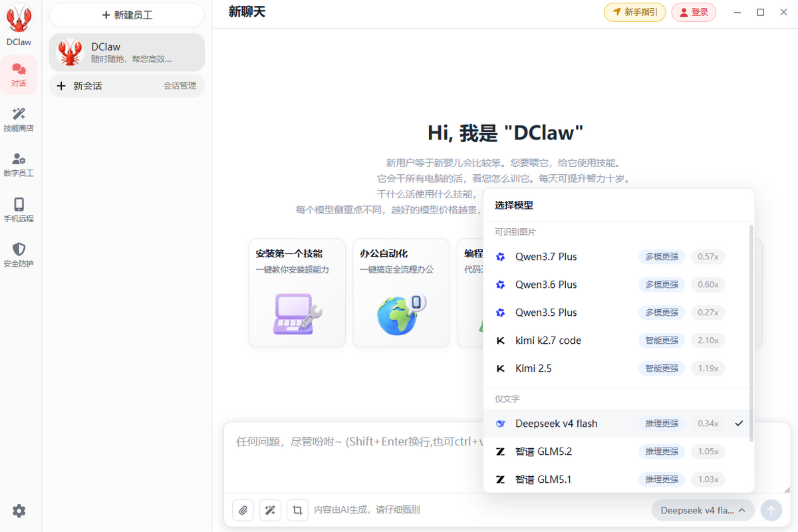Click 新建员工 button

(127, 15)
